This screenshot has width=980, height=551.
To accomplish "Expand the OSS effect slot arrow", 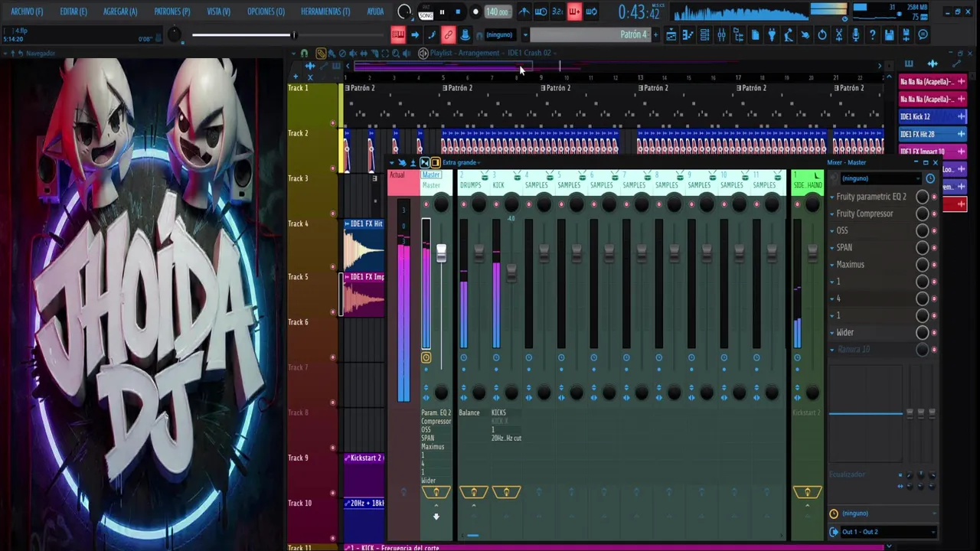I will [832, 230].
